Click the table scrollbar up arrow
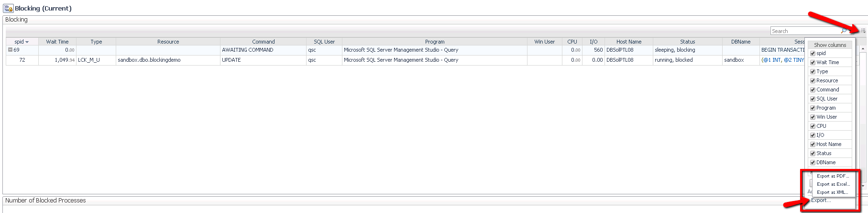This screenshot has height=213, width=868. (x=863, y=49)
